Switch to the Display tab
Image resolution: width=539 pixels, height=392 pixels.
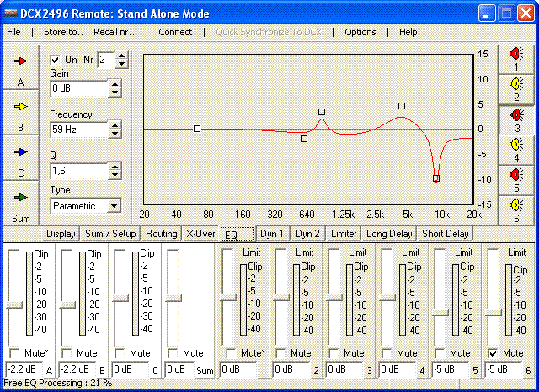pos(61,234)
